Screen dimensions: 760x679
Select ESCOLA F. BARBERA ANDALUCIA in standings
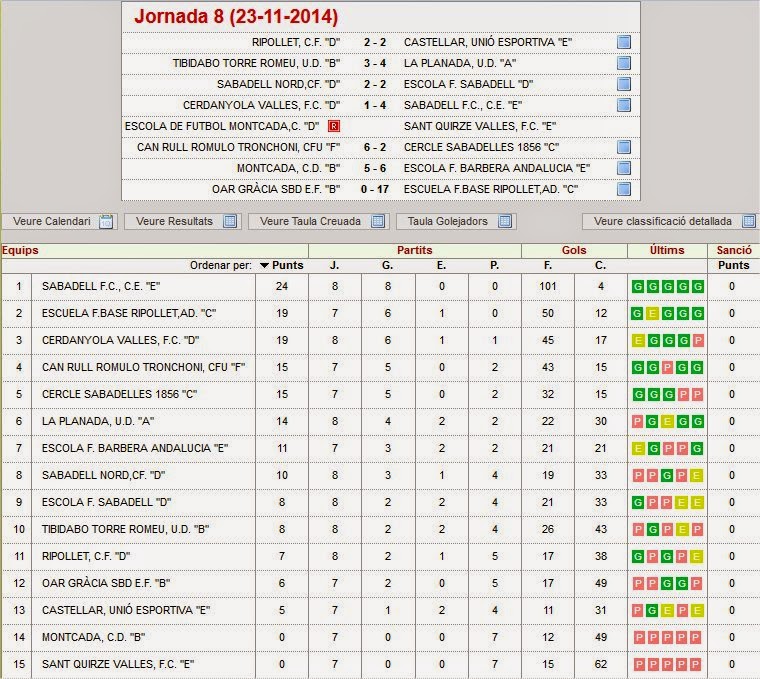[x=135, y=448]
